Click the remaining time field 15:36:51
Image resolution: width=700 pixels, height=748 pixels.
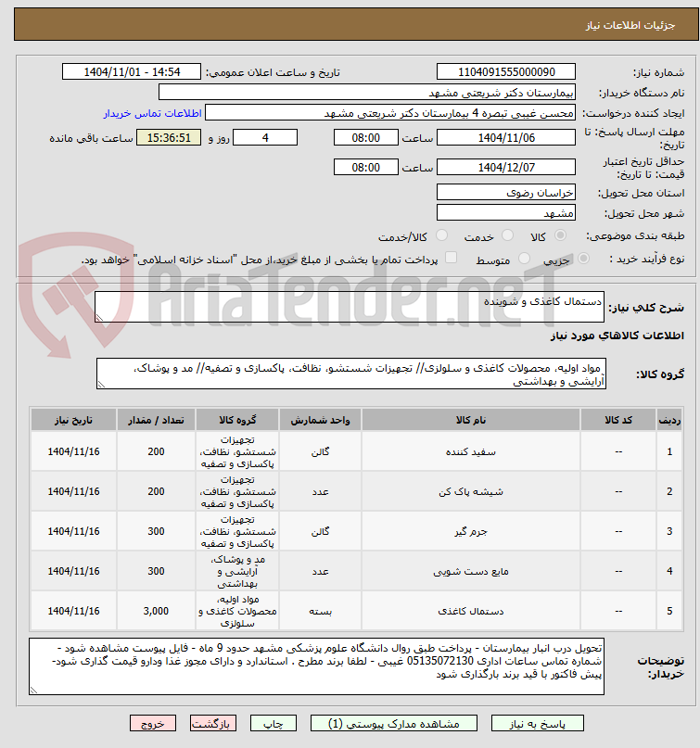[x=169, y=138]
